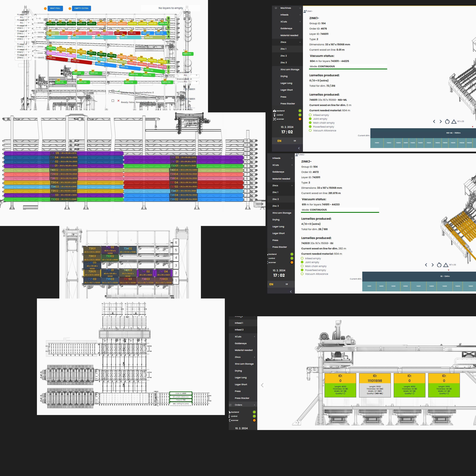Toggle Main chain empty indicator in ZINK2 panel
Screen dimensions: 476x476
point(302,266)
